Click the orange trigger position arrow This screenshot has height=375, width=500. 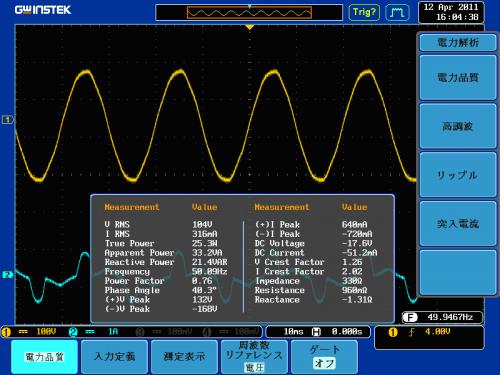click(249, 27)
